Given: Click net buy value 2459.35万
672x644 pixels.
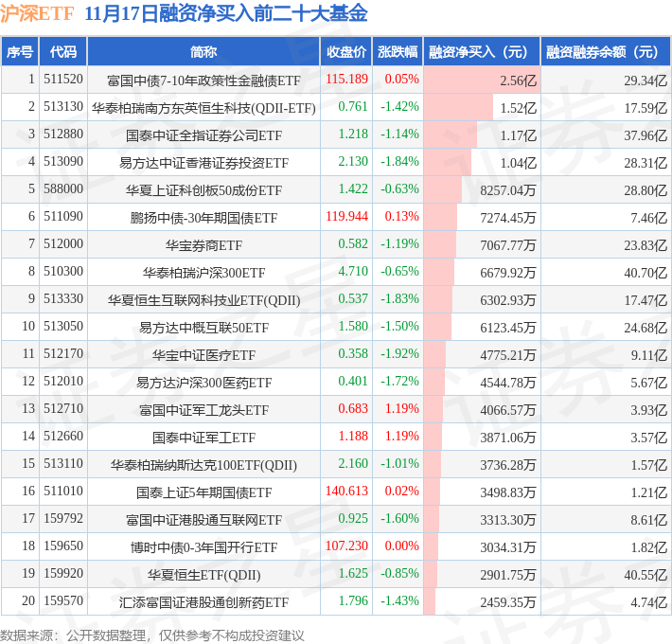Looking at the screenshot, I should (508, 602).
